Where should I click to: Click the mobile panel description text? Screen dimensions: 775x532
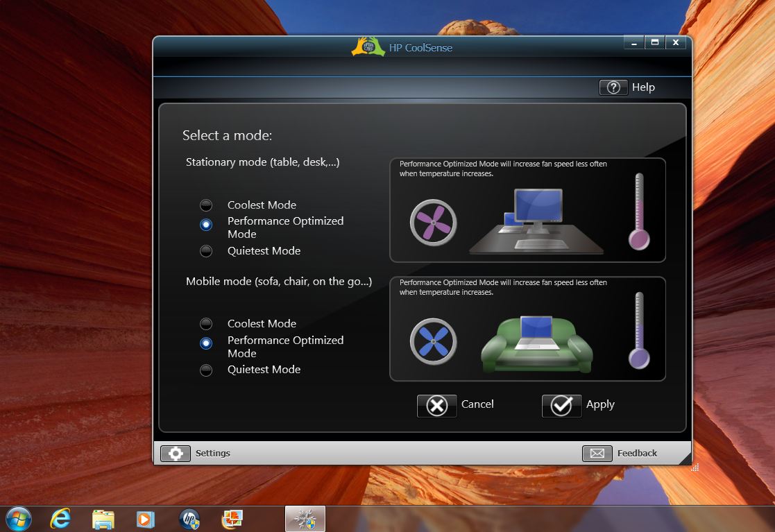coord(503,287)
